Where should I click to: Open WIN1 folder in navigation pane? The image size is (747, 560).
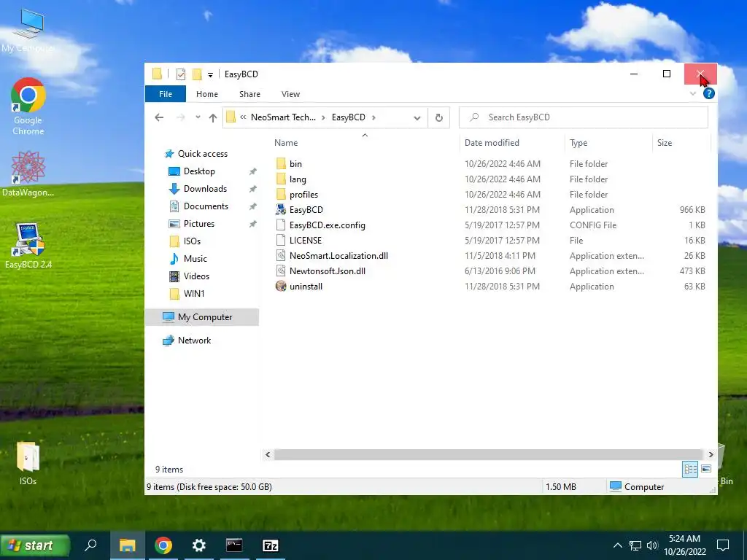[194, 294]
